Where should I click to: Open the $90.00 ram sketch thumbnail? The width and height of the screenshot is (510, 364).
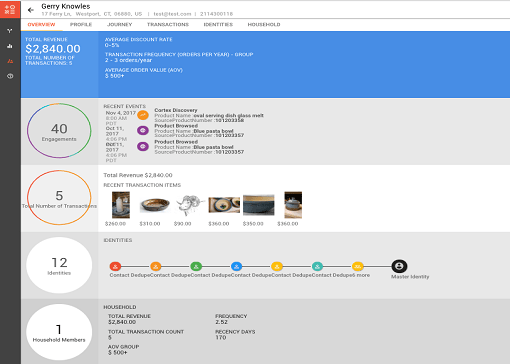(x=189, y=205)
